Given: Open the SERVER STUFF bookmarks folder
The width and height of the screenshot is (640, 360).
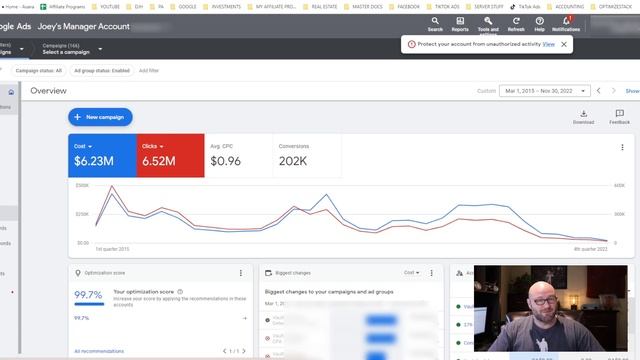Looking at the screenshot, I should tap(484, 7).
